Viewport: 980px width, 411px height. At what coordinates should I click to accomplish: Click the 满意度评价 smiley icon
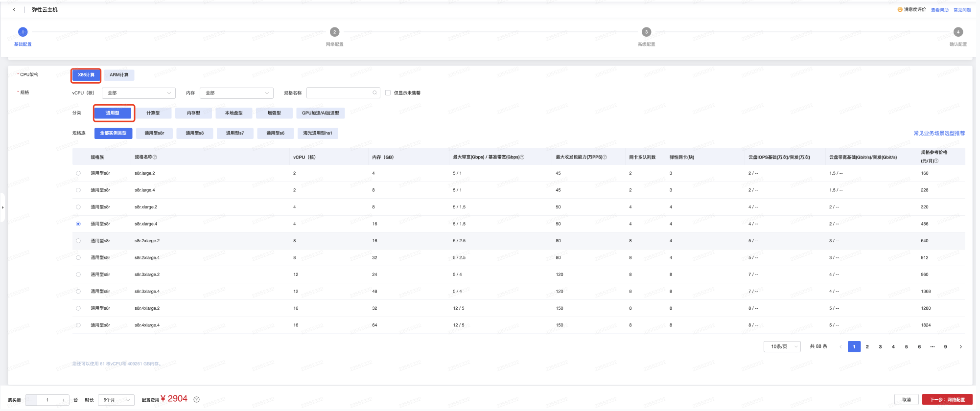pyautogui.click(x=900, y=9)
